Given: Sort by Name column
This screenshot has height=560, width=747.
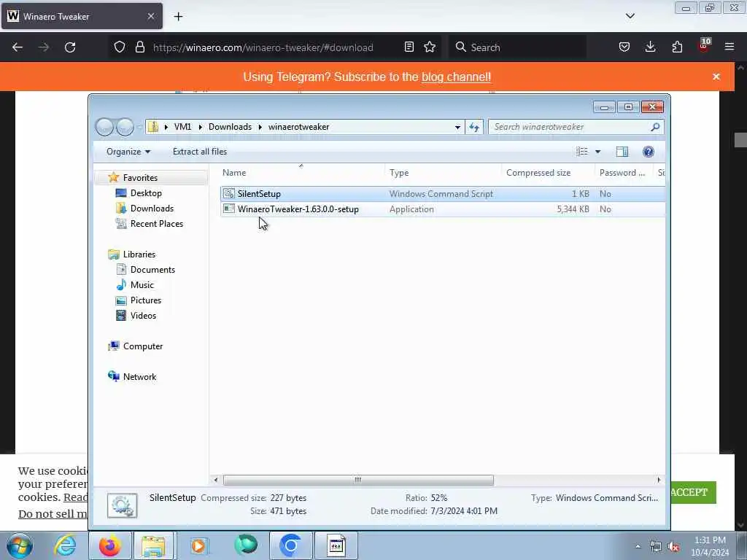Looking at the screenshot, I should (303, 172).
